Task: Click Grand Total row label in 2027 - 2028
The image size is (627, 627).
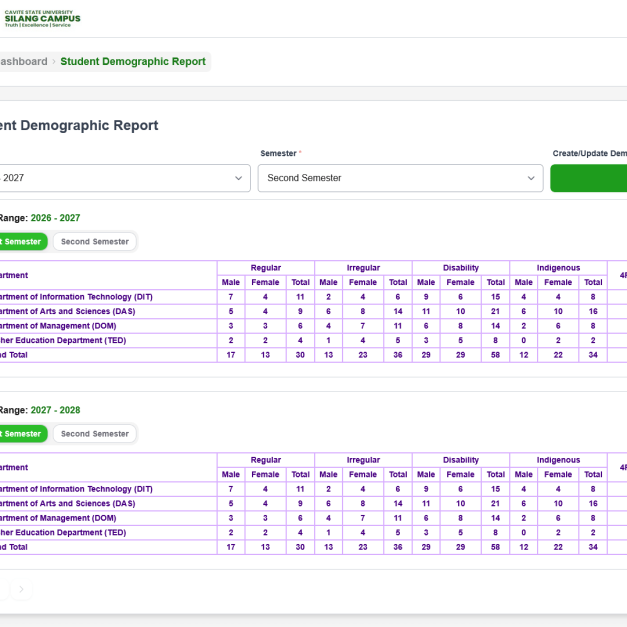Action: pyautogui.click(x=14, y=547)
